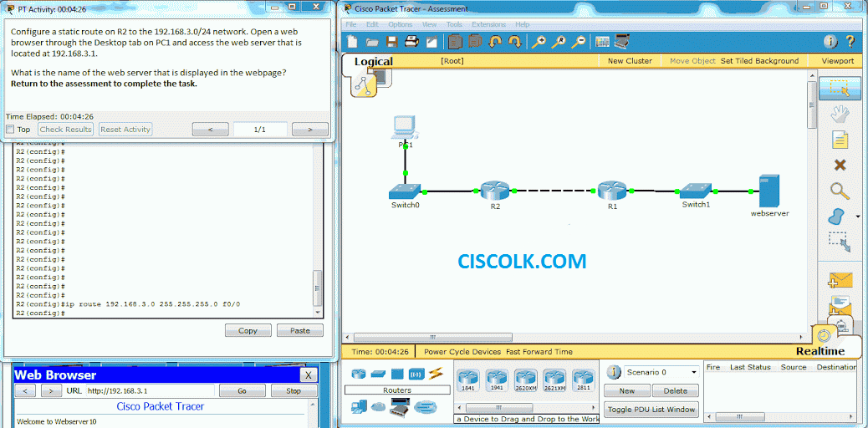
Task: Click the Redo arrow icon
Action: tap(515, 42)
